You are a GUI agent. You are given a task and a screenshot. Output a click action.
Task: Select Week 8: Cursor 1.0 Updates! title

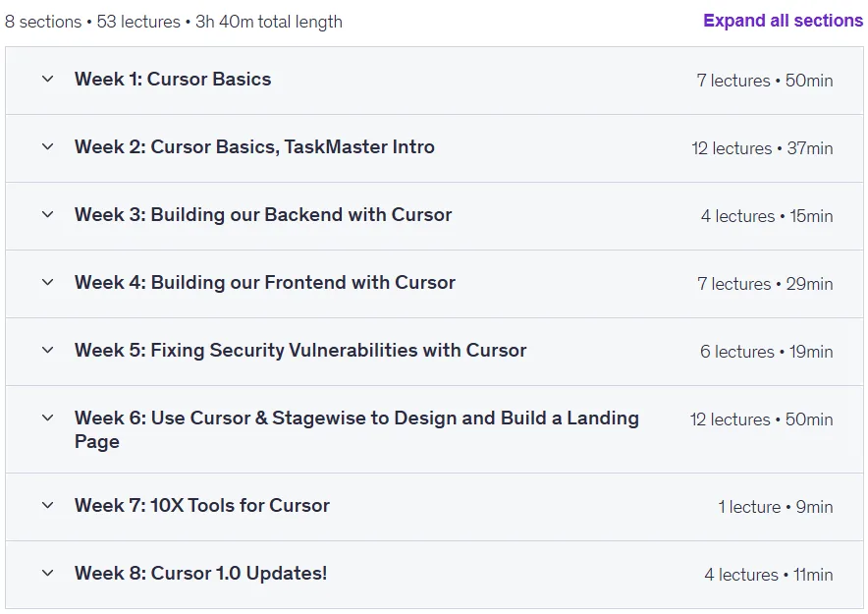pyautogui.click(x=200, y=573)
